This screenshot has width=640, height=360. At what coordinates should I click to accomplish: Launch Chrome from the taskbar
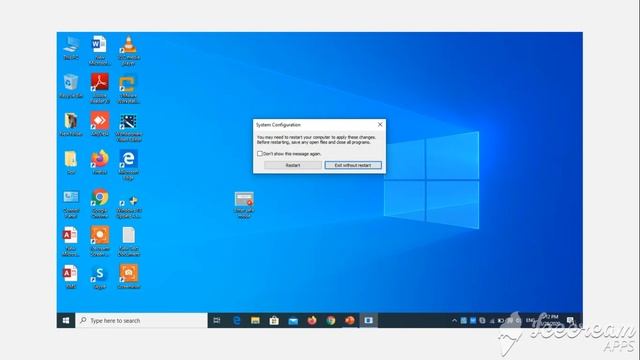pos(331,320)
